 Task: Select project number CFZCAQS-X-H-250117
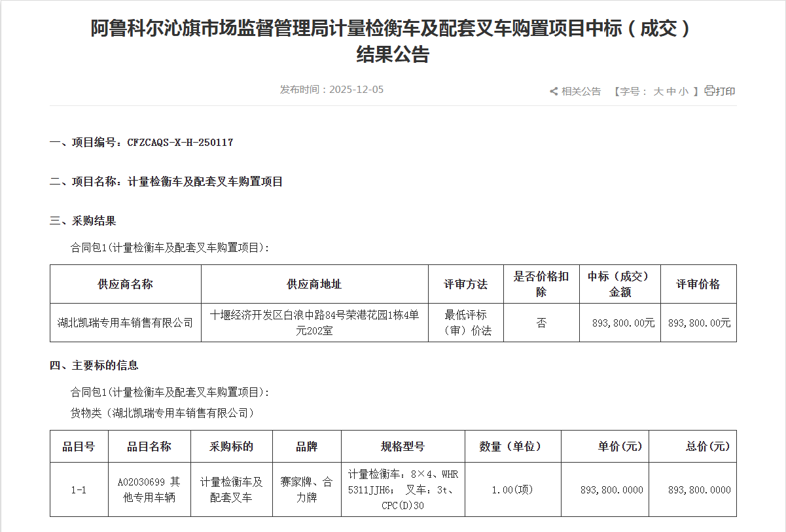pos(180,142)
